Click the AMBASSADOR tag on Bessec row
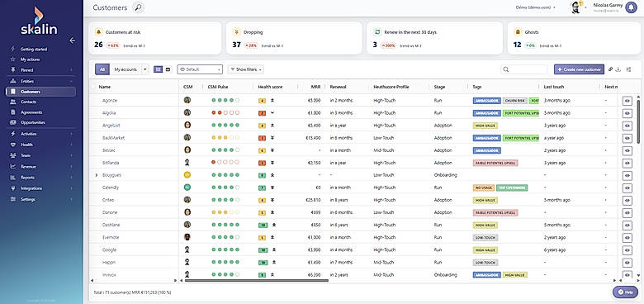Image resolution: width=644 pixels, height=304 pixels. coord(486,150)
